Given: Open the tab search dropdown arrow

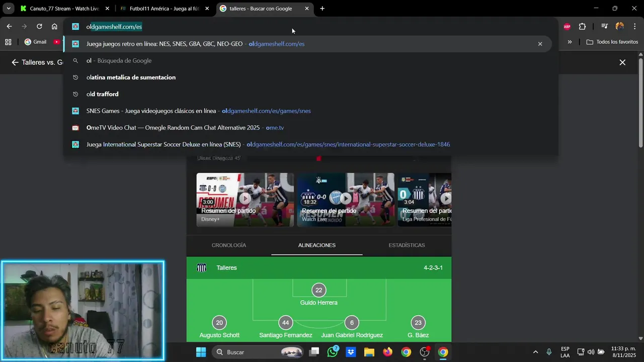Looking at the screenshot, I should click(x=9, y=9).
